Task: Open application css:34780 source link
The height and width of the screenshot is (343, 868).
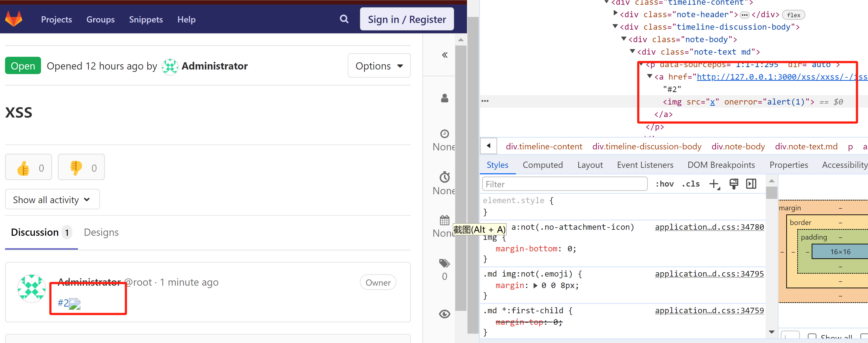Action: point(709,227)
